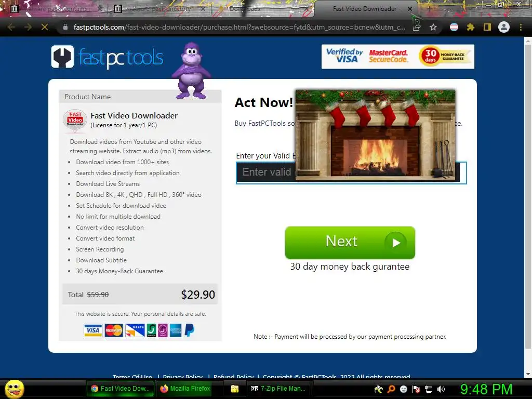Open the smiley face Start button
This screenshot has height=399, width=532.
tap(14, 389)
